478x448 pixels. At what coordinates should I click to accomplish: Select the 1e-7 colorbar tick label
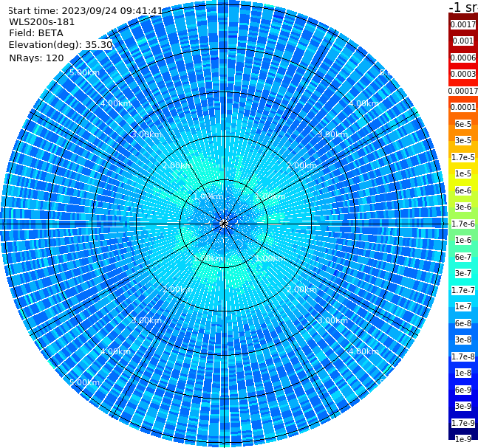coord(463,306)
